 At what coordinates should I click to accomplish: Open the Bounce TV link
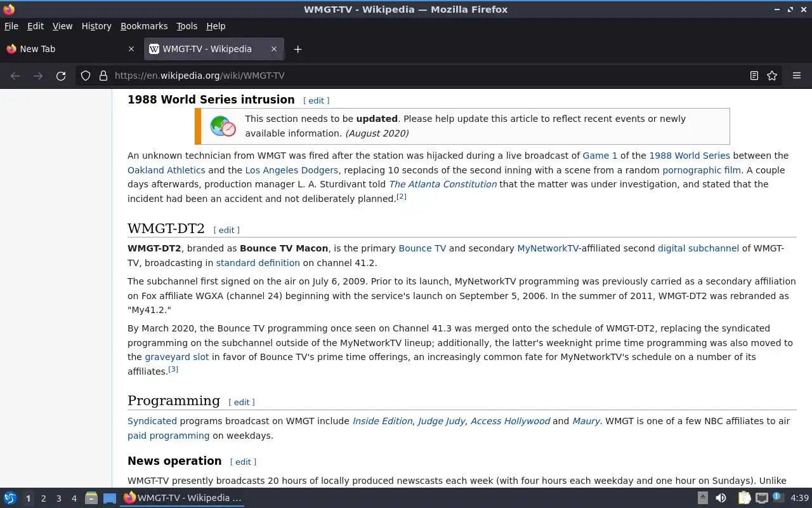point(422,248)
